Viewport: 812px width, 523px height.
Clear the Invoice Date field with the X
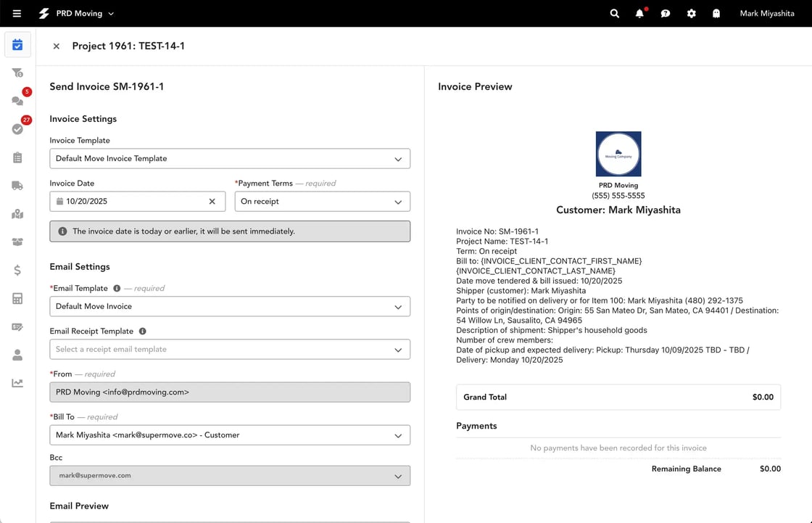(212, 201)
